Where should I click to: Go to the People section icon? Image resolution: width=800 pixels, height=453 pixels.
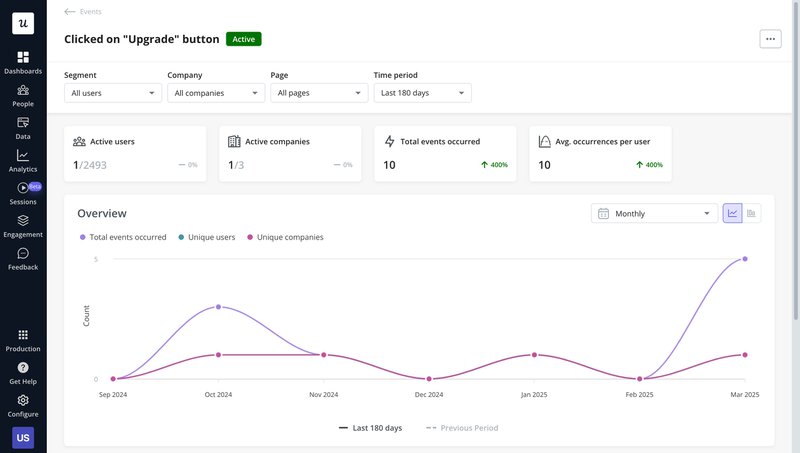point(23,91)
